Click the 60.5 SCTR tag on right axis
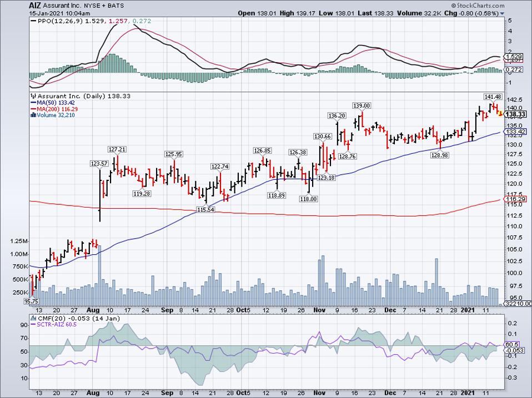The height and width of the screenshot is (398, 532). (512, 345)
